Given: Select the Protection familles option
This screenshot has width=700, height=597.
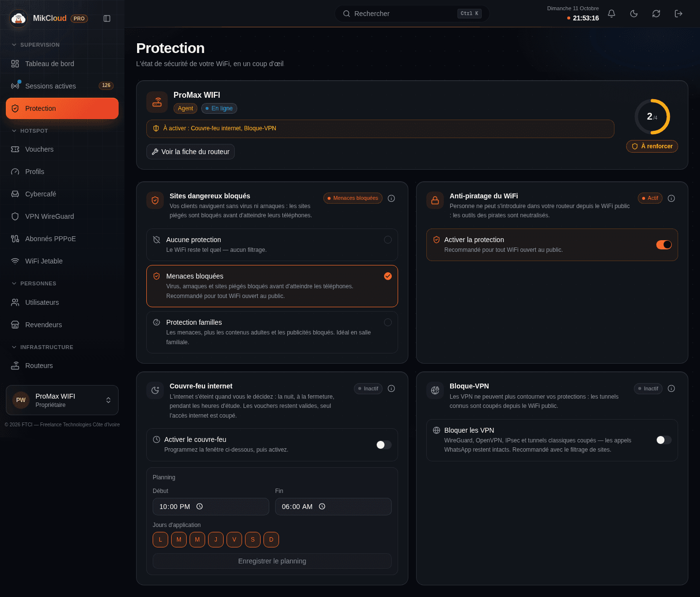Looking at the screenshot, I should [x=272, y=332].
